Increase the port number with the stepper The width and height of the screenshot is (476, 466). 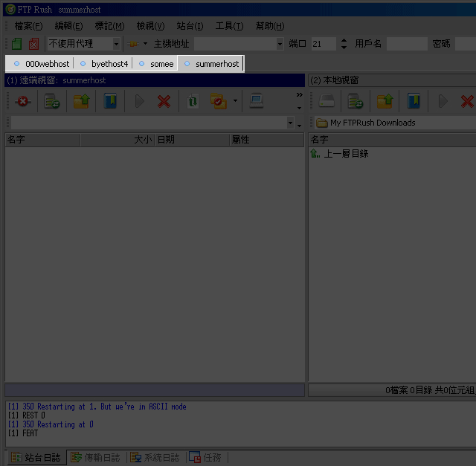[344, 41]
